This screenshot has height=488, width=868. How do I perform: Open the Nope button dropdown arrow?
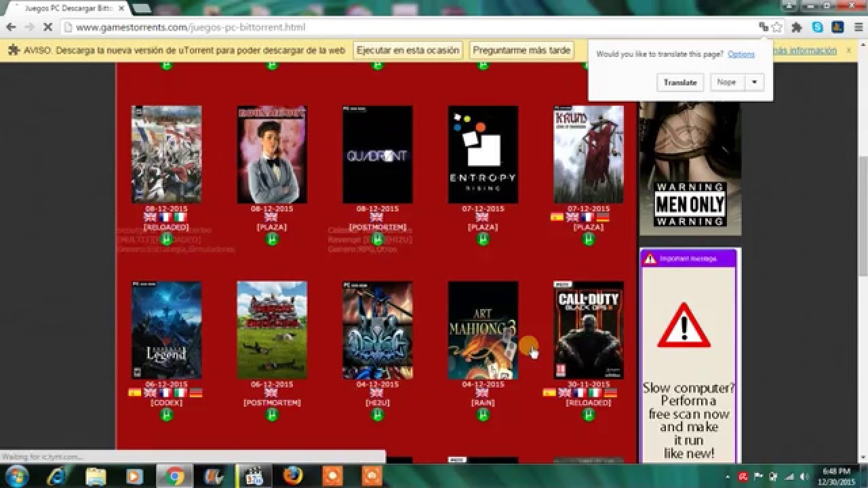click(x=753, y=82)
